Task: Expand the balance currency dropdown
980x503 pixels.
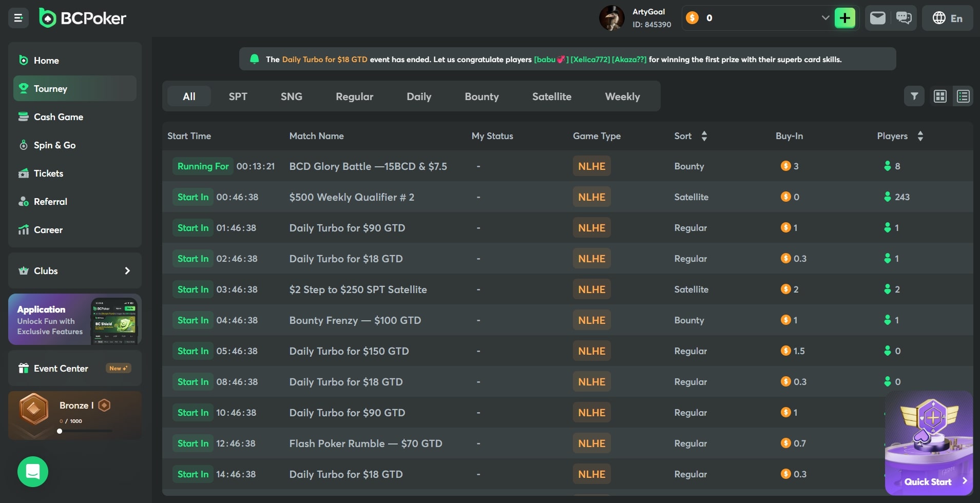Action: click(x=825, y=18)
